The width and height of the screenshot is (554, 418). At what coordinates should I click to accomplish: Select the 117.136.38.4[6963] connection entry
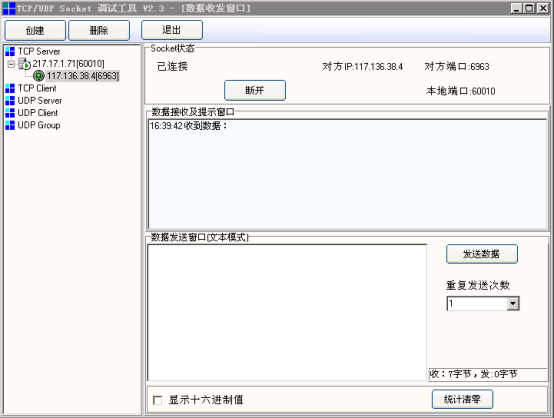coord(83,76)
